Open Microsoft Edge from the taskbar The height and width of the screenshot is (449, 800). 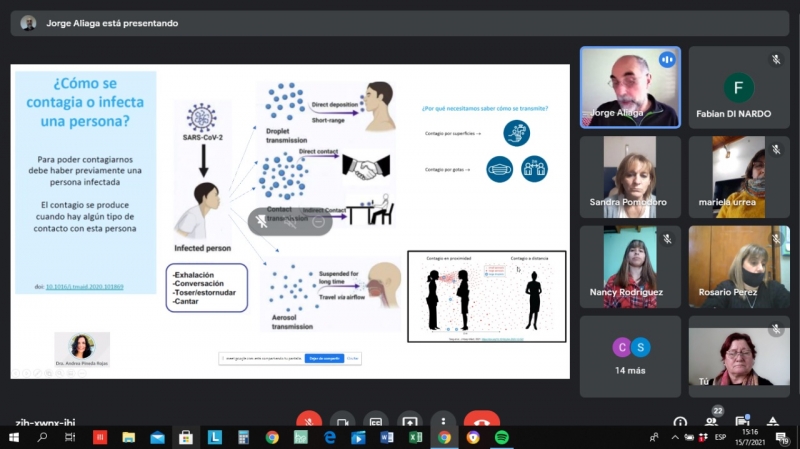point(330,437)
